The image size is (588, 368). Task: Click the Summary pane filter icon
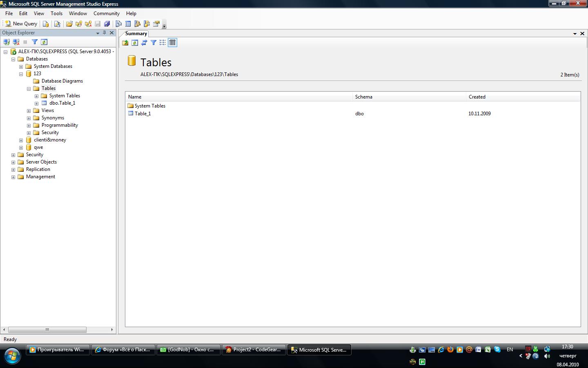click(x=154, y=43)
